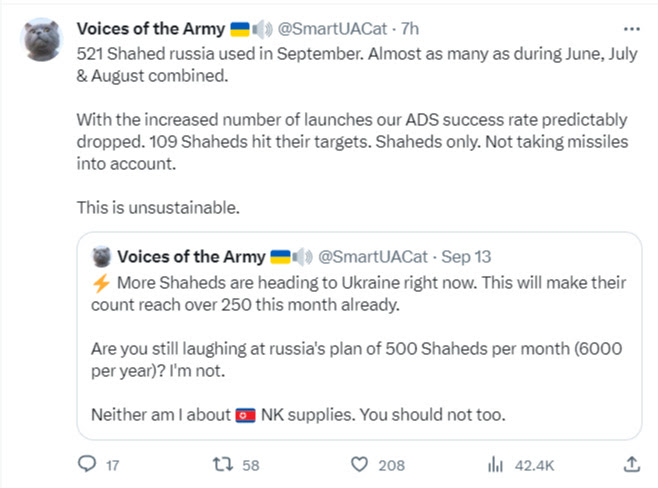Screen dimensions: 658x488
Task: Click the 58 retweets count
Action: coord(251,464)
